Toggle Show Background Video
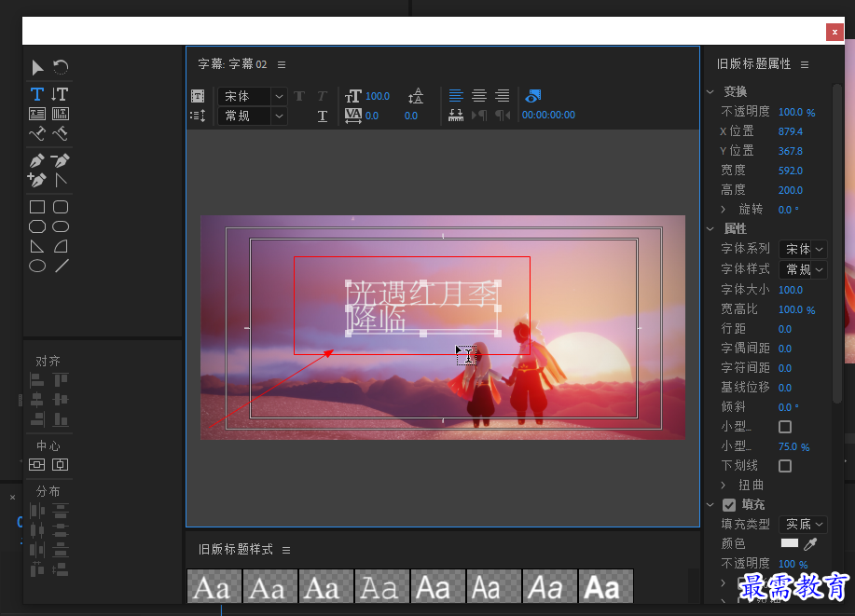Screen dimensions: 855x616 532,96
